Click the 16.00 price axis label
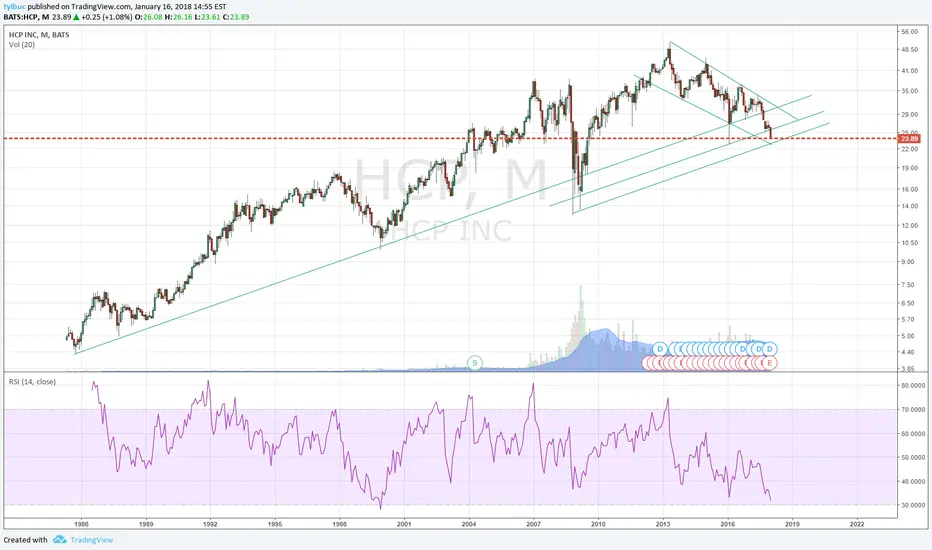Screen dimensions: 932x550 tap(909, 190)
